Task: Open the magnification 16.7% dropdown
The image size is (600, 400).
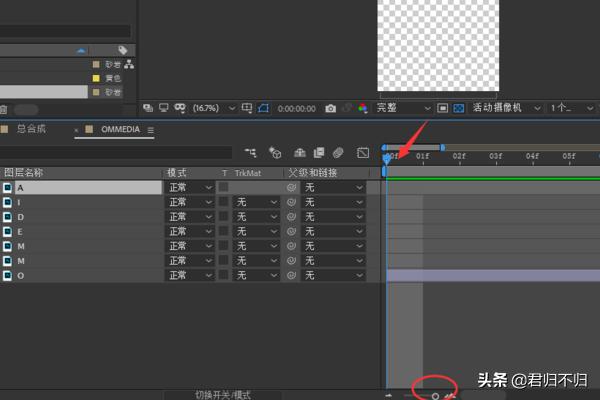Action: (214, 108)
